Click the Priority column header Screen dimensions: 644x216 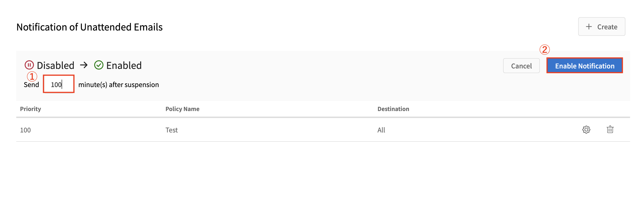pos(30,109)
